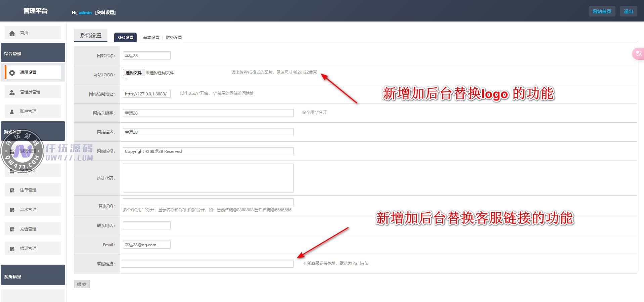Expand the 综合管理 sidebar section
The image size is (644, 302).
point(33,53)
